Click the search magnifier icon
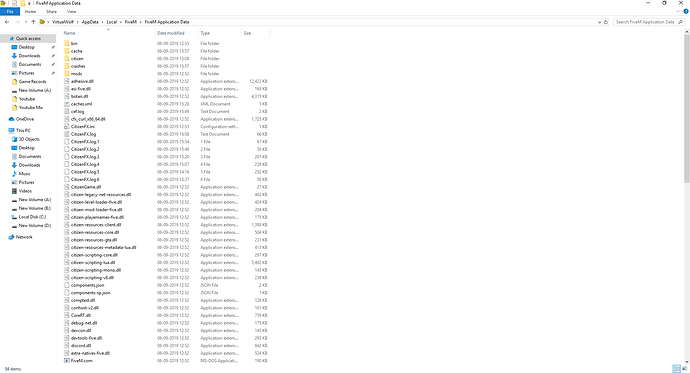The width and height of the screenshot is (690, 373). click(x=681, y=22)
